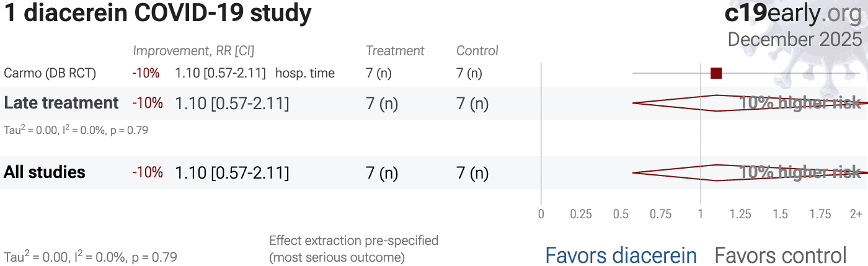Click the "Effect extraction pre-specified" note
Viewport: 868px width, 266px height.
(x=353, y=241)
